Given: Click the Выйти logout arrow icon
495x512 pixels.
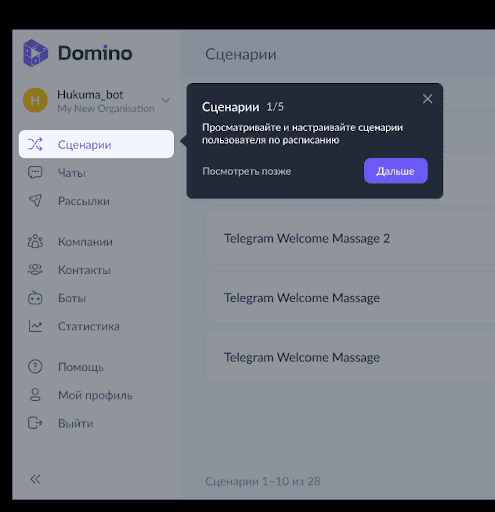Looking at the screenshot, I should point(35,423).
